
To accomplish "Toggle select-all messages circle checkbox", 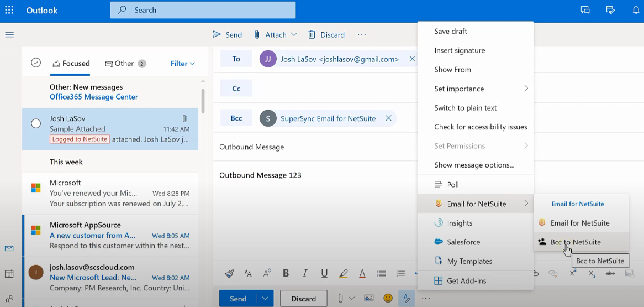I will tap(36, 63).
